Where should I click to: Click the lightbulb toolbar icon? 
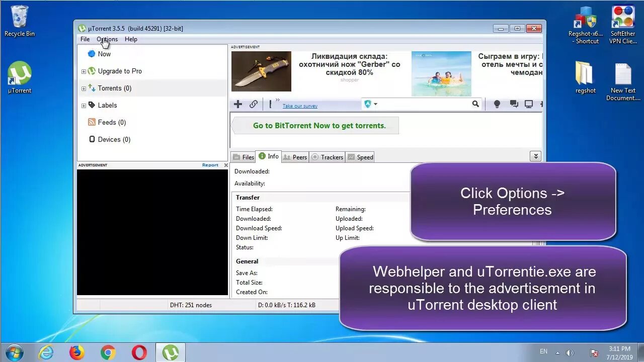[497, 104]
